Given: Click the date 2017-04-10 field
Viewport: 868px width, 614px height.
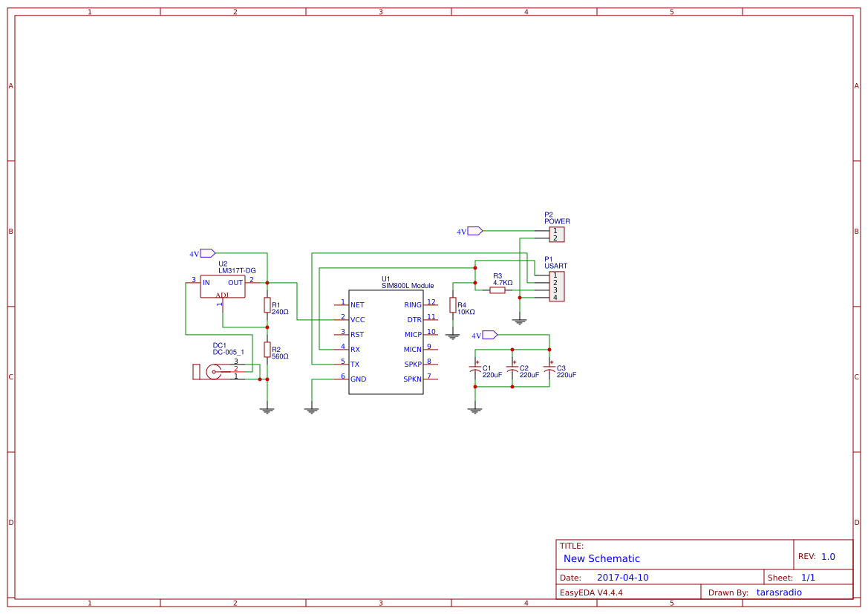Looking at the screenshot, I should [622, 577].
